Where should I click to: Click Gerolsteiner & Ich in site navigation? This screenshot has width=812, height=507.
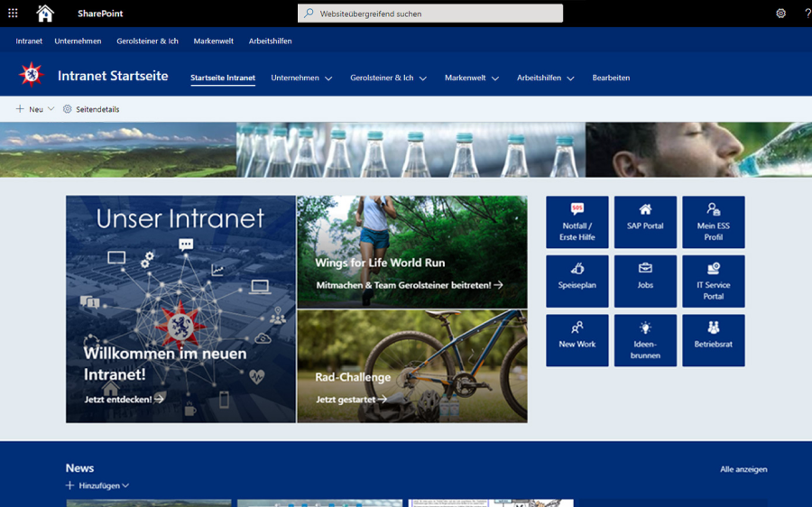[x=382, y=78]
